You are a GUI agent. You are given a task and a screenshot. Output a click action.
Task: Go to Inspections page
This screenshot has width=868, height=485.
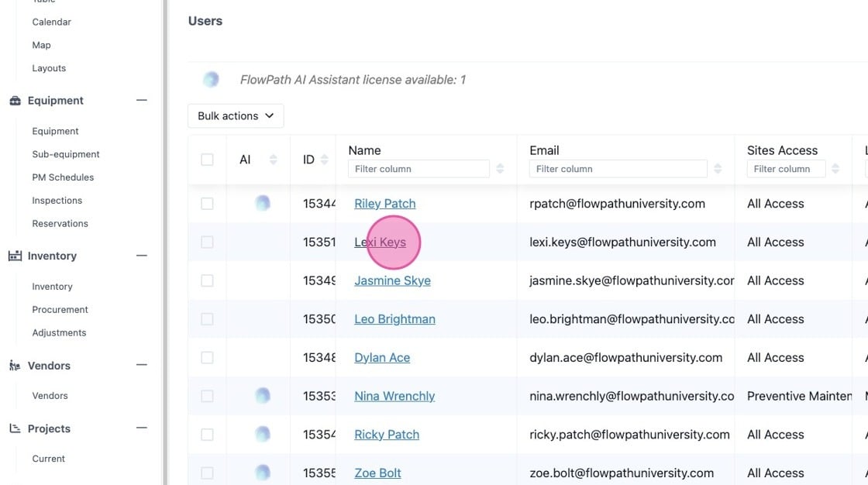(57, 201)
